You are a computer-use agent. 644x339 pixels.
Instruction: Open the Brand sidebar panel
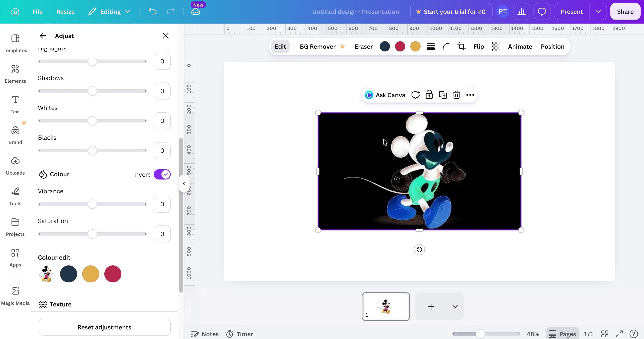tap(15, 135)
